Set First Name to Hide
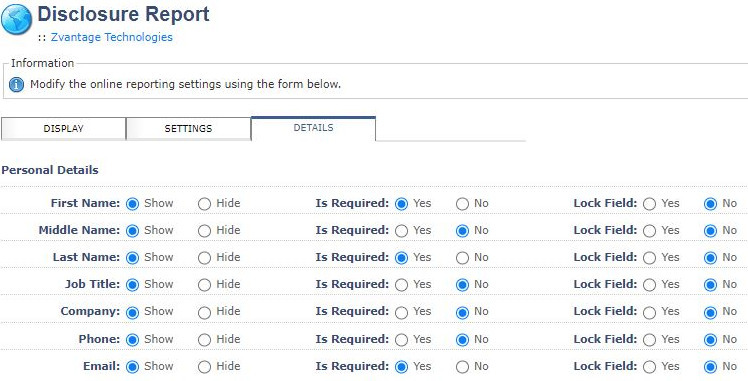The width and height of the screenshot is (748, 381). (x=205, y=204)
